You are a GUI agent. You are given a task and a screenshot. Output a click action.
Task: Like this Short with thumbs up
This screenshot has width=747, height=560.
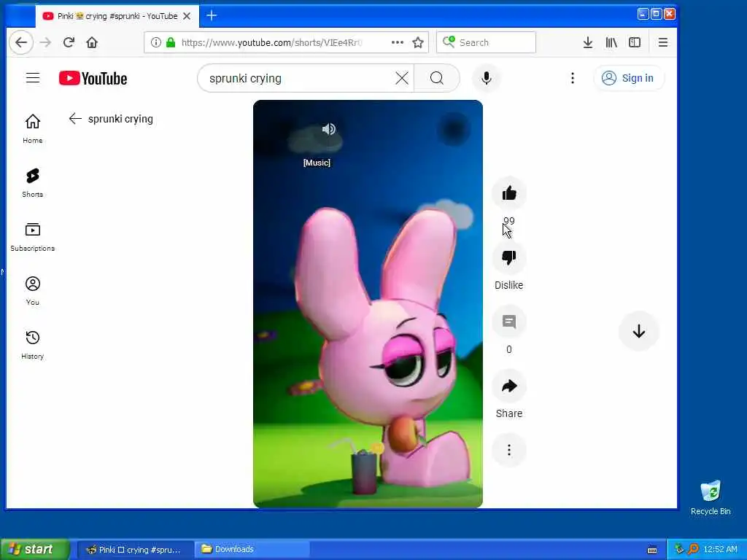click(x=508, y=193)
